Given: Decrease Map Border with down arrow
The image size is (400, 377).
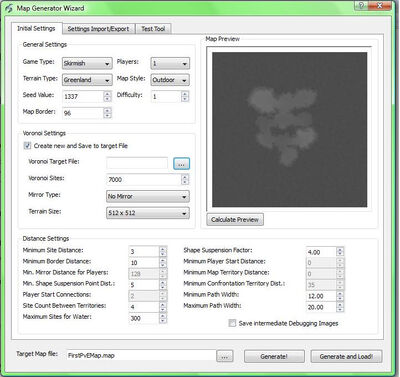Looking at the screenshot, I should (107, 115).
